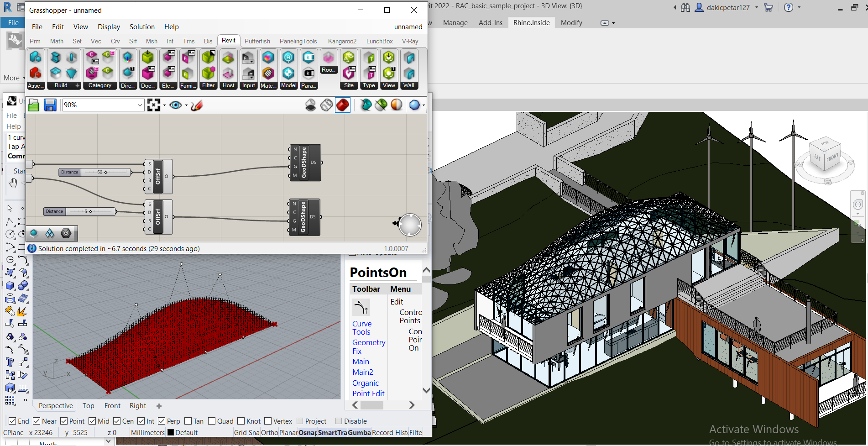The height and width of the screenshot is (446, 868).
Task: Expand the Revit help dropdown arrow
Action: coord(799,7)
